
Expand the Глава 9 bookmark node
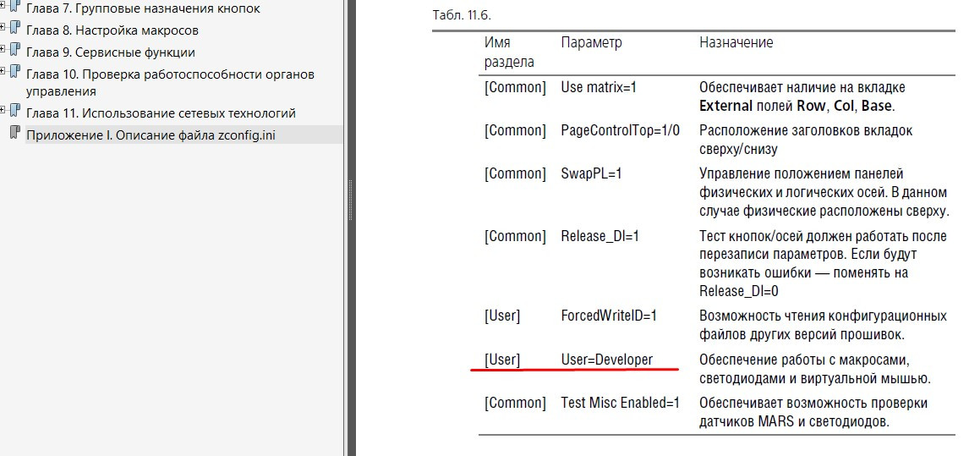[x=3, y=48]
